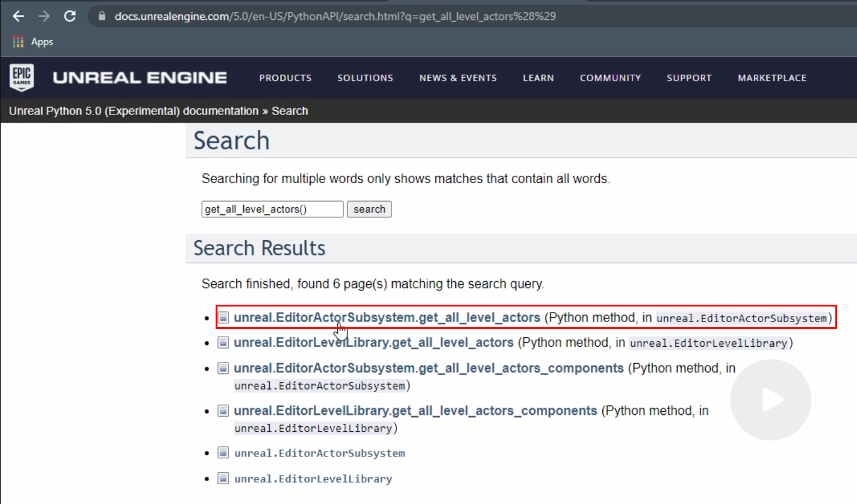Open unreal.EditorActorSubsystem.get_all_level_actors result
The width and height of the screenshot is (857, 504).
point(387,317)
